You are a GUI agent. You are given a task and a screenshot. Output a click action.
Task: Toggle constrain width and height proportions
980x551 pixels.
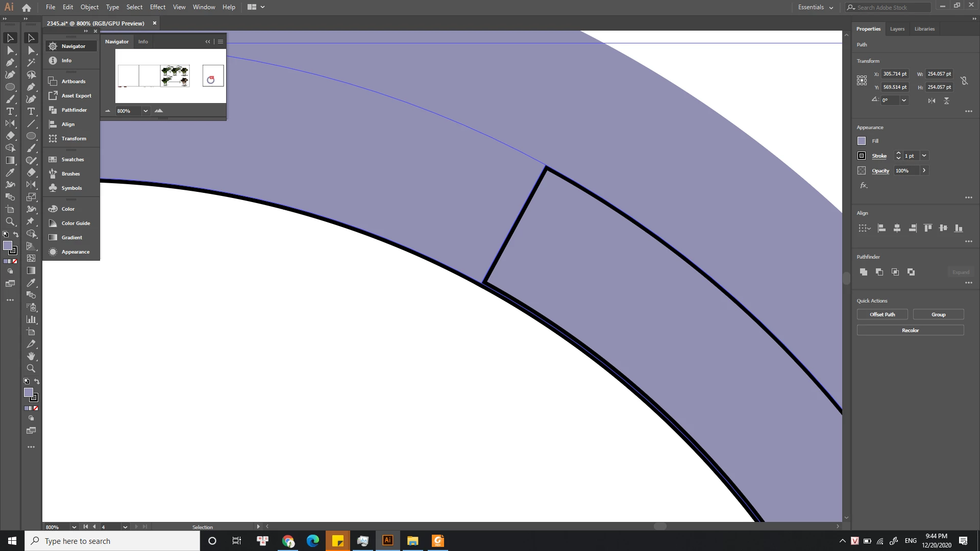pos(964,81)
